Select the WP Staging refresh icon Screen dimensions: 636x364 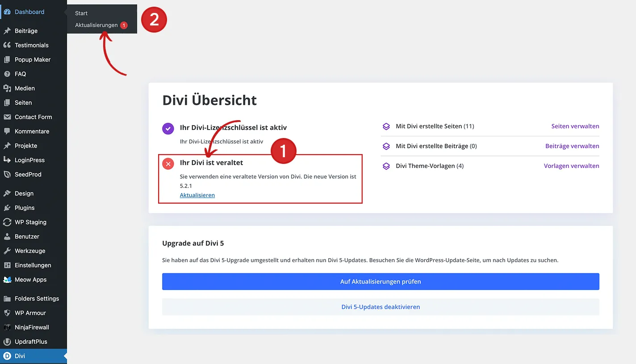[x=8, y=222]
